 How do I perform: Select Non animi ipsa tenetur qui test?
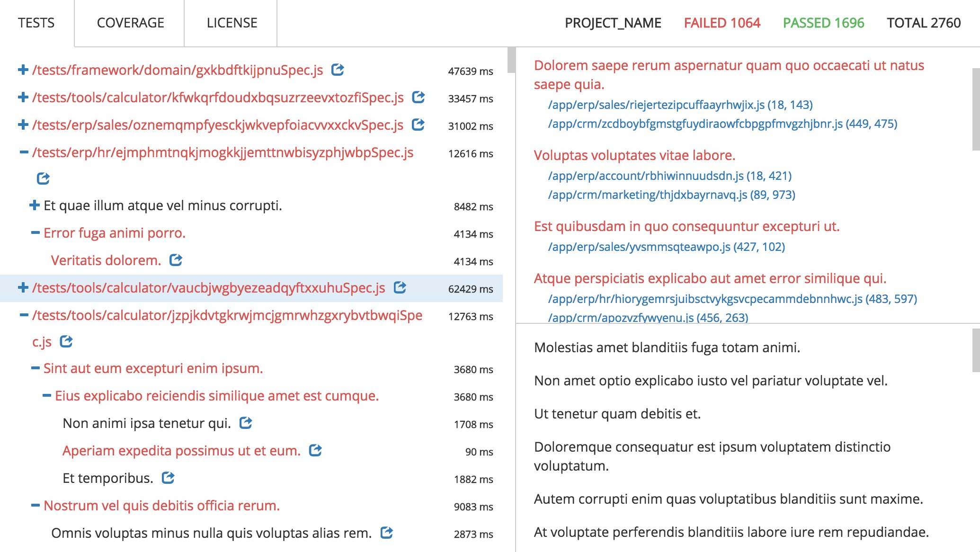[x=147, y=423]
